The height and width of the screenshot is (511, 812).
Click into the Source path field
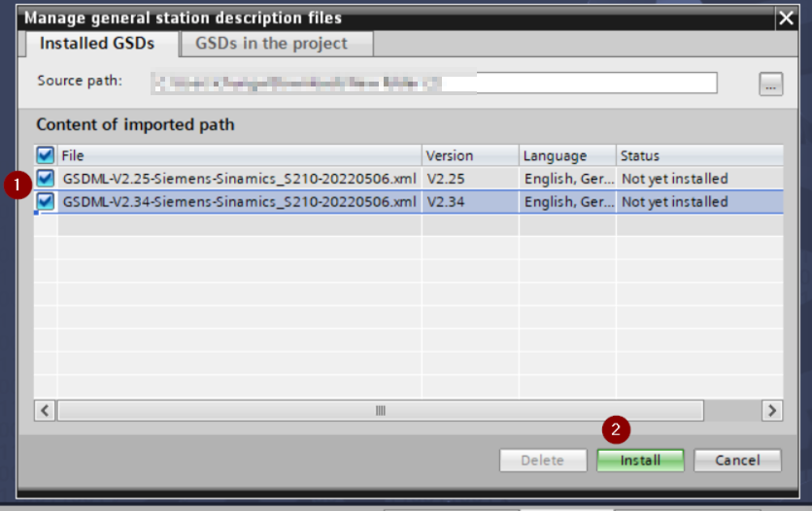point(434,83)
